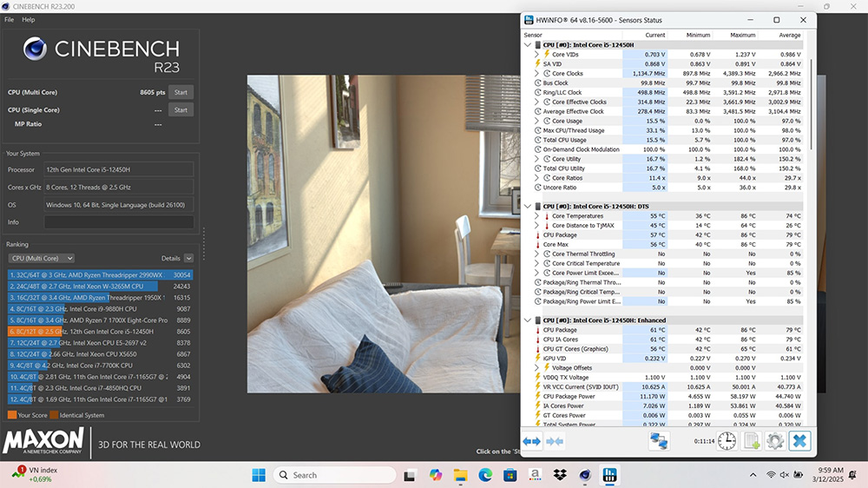Open Dropbox taskbar icon
The height and width of the screenshot is (488, 868).
coord(560,475)
